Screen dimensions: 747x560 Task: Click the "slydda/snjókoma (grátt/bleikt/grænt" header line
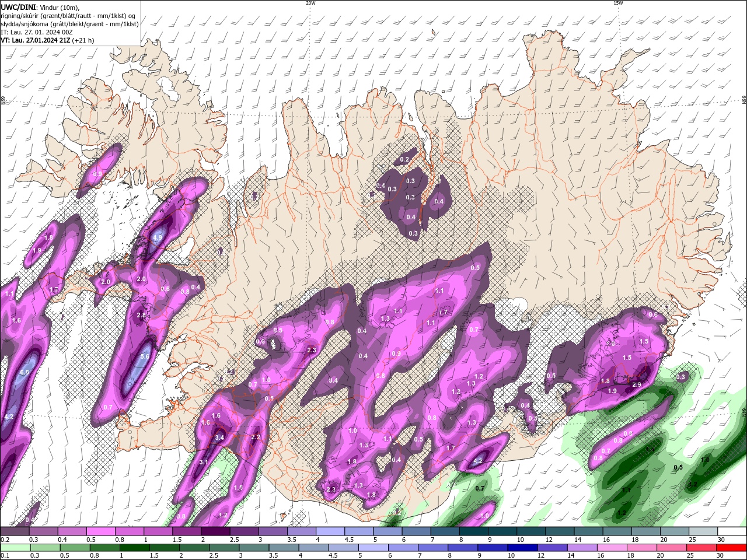(x=69, y=24)
